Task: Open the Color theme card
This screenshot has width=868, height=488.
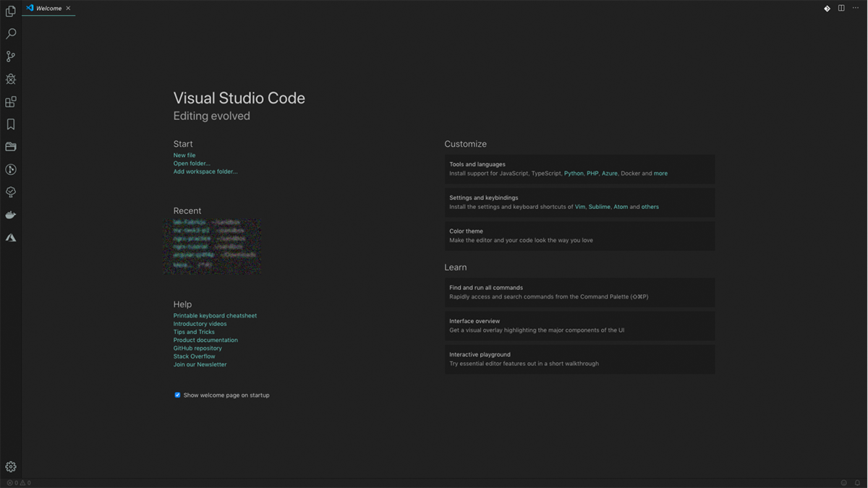Action: [579, 236]
